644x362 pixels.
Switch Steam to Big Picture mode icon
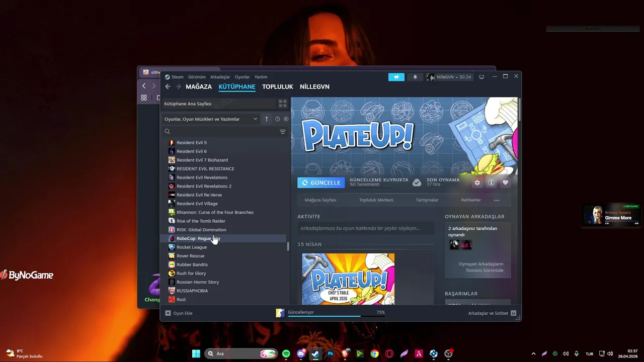[481, 77]
